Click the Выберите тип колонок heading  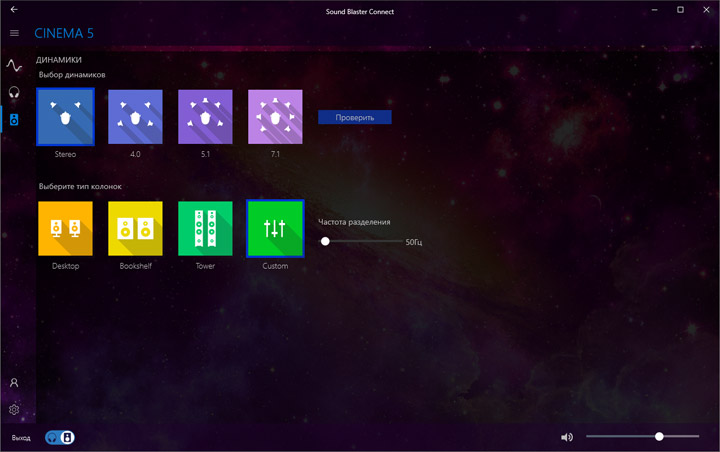[x=80, y=186]
